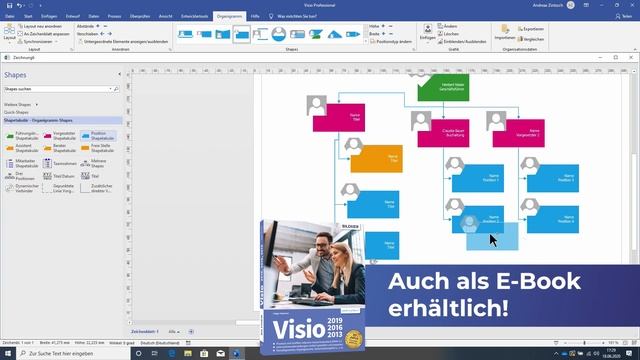Select the orange Assistent shape
The width and height of the screenshot is (640, 360).
22,148
